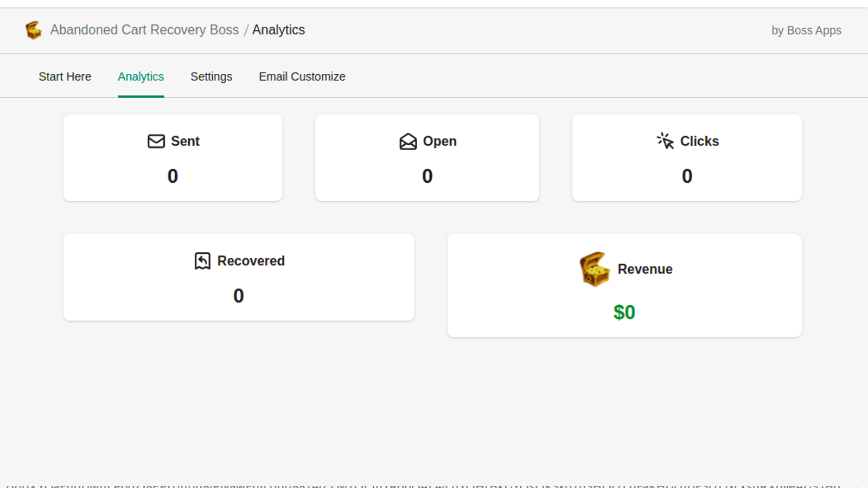Viewport: 868px width, 488px height.
Task: Click the Sent count value
Action: click(x=173, y=176)
